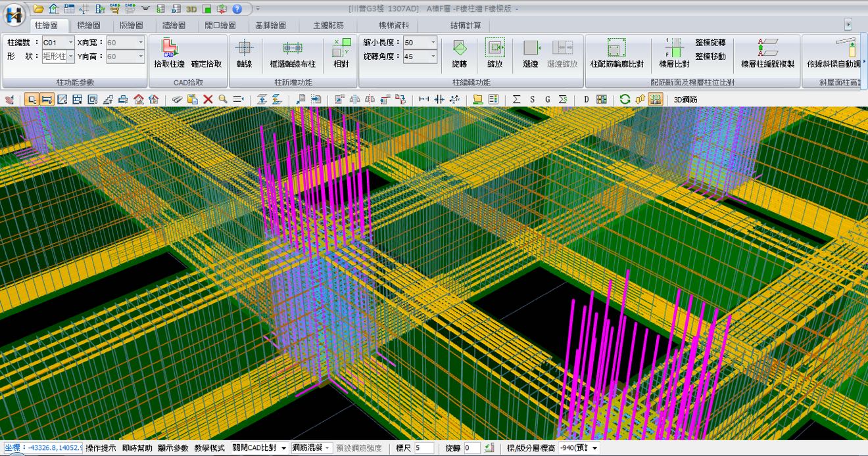Switch to the 樑繪圖 tab
Image resolution: width=868 pixels, height=456 pixels.
(89, 25)
